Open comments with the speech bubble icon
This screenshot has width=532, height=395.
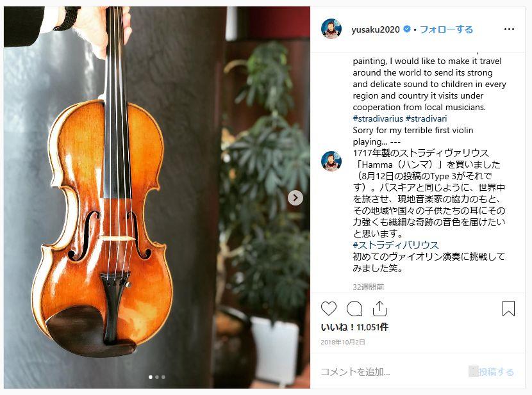pyautogui.click(x=354, y=309)
